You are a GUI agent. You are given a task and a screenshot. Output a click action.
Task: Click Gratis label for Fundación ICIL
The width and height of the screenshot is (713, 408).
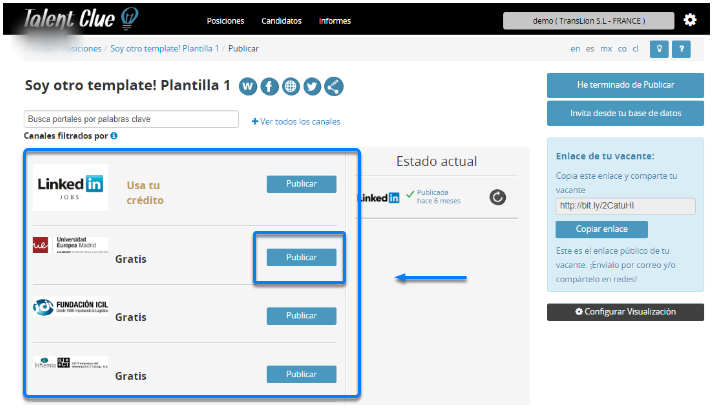[x=131, y=317]
